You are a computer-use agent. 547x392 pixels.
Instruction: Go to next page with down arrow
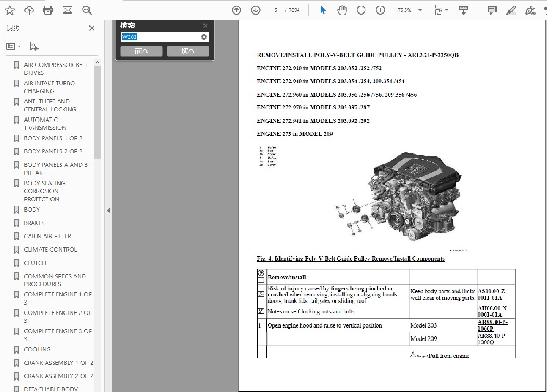pos(256,10)
